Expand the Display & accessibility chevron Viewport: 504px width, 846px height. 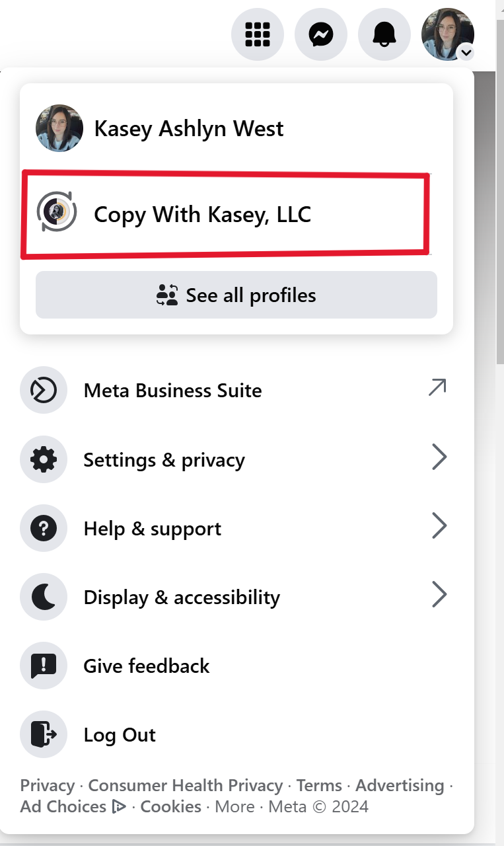[x=439, y=595]
